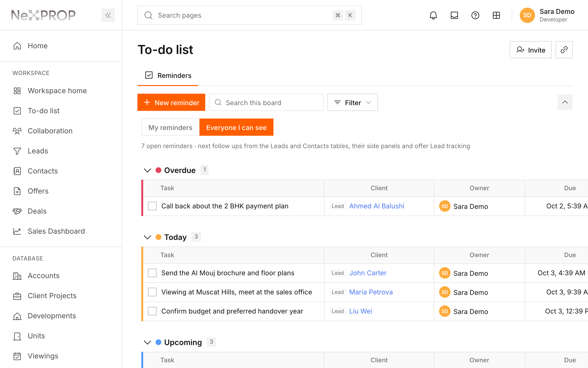588x368 pixels.
Task: Click the Units door icon
Action: (17, 336)
